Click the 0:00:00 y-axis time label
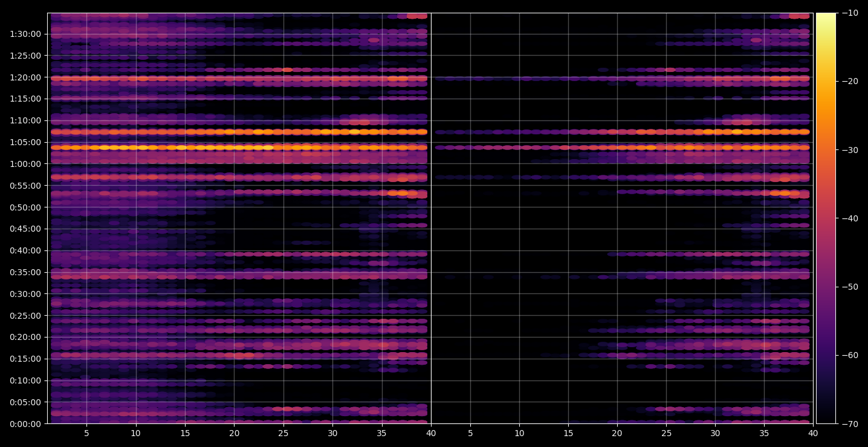868x447 pixels. tap(27, 423)
